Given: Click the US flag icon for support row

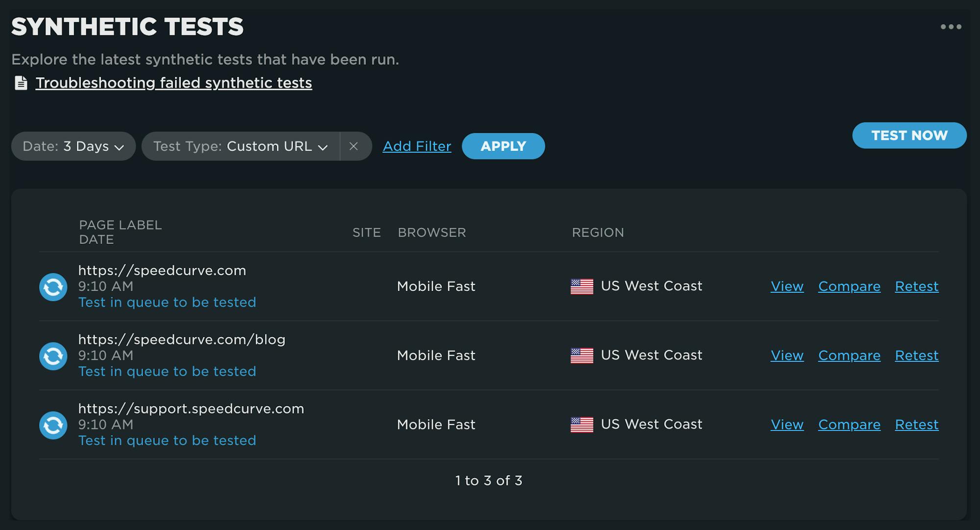Looking at the screenshot, I should coord(582,424).
